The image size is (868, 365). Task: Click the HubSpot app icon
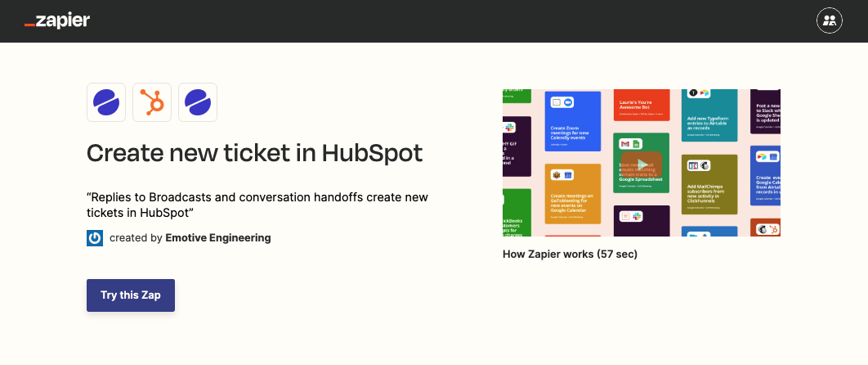152,102
